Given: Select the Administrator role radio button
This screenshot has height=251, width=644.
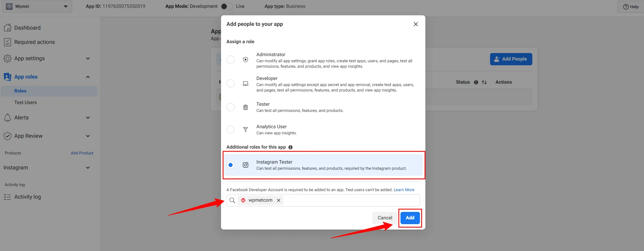Looking at the screenshot, I should 231,60.
